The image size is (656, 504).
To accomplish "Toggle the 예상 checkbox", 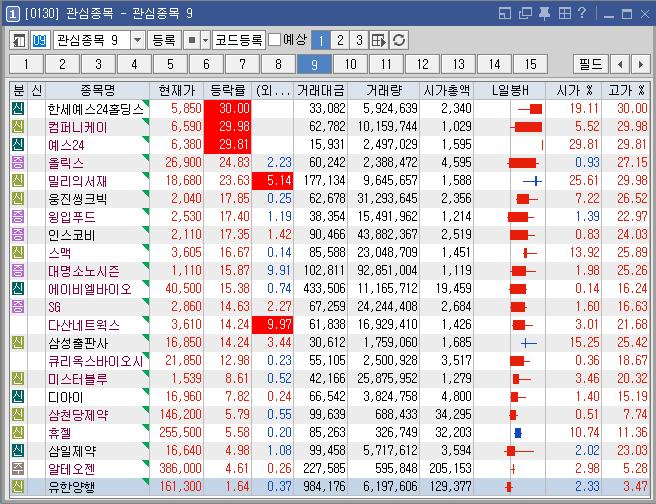I will [274, 40].
